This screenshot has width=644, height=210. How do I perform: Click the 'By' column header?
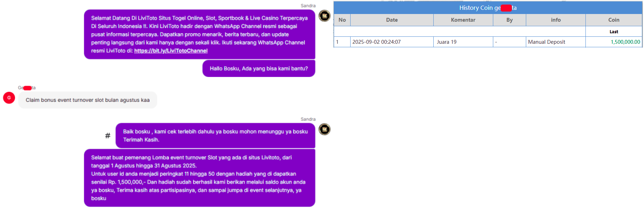click(x=509, y=20)
